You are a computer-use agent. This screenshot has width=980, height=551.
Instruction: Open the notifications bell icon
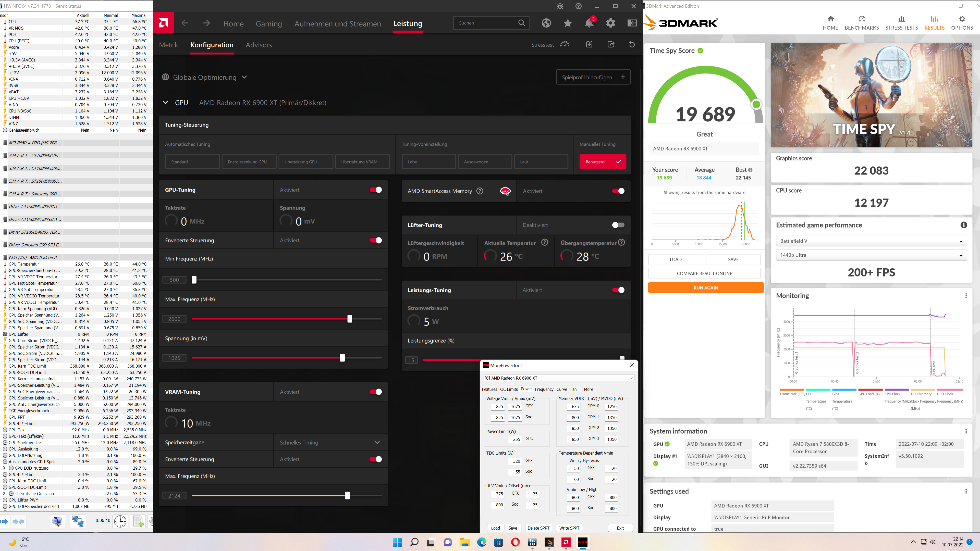click(589, 23)
